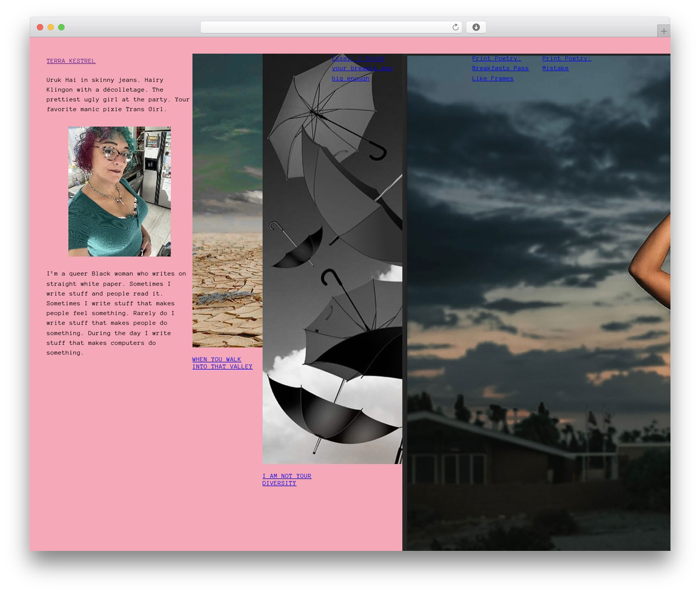The width and height of the screenshot is (700, 593).
Task: Click the author portrait photo
Action: coord(120,191)
